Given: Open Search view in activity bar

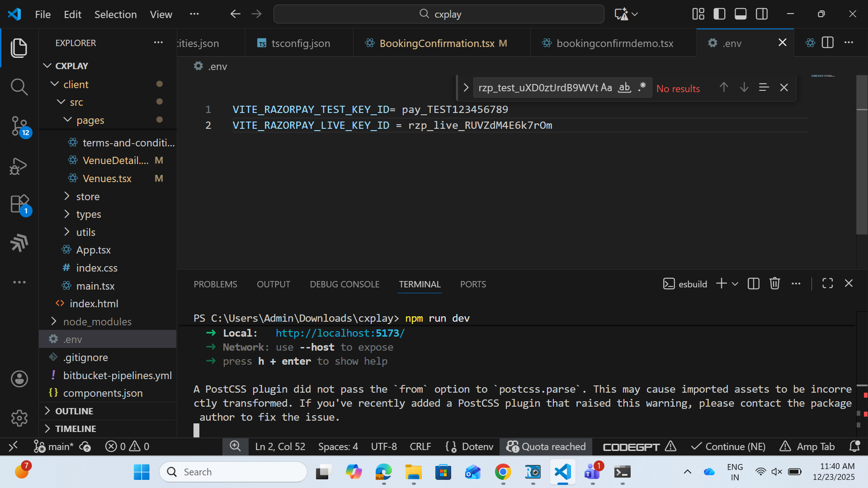Looking at the screenshot, I should pyautogui.click(x=19, y=87).
